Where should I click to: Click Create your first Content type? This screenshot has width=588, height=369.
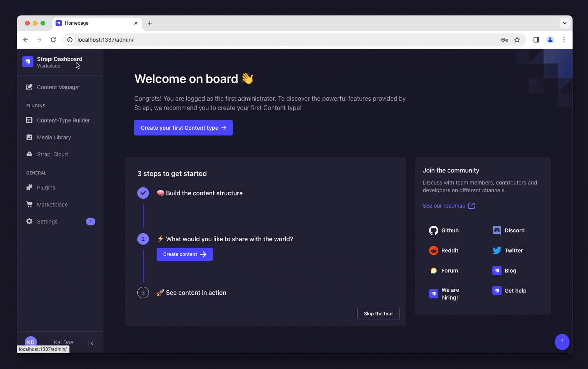[183, 128]
